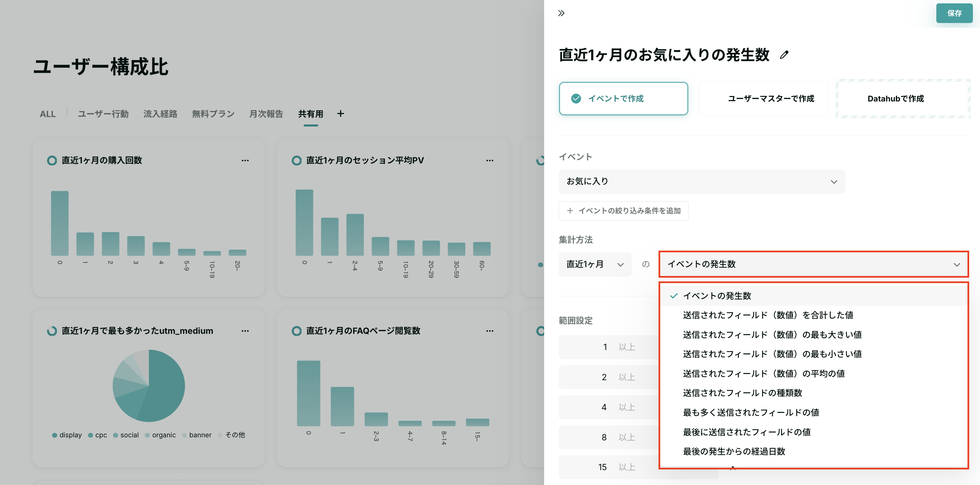Click the 直近1ヶ月のお気に入りの発生数 heading

[664, 55]
